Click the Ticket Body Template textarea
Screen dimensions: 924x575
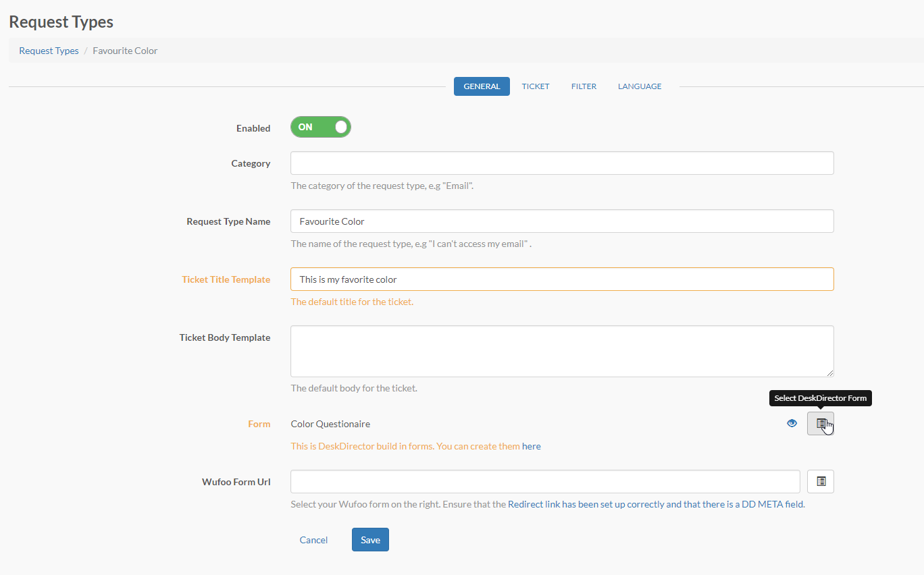pos(562,352)
